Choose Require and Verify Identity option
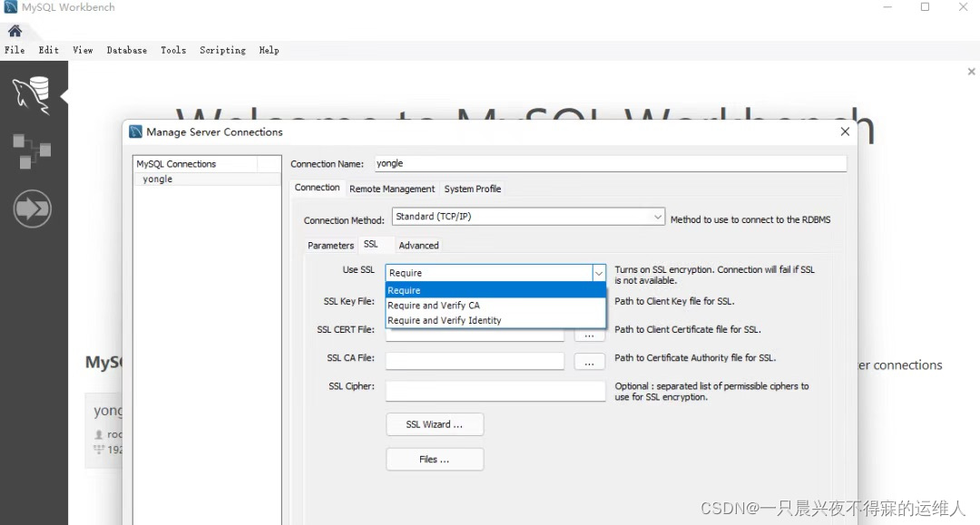 tap(495, 320)
